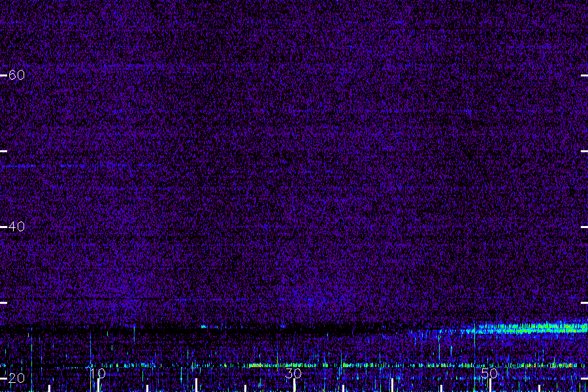This screenshot has height=392, width=588.
Task: Click the "20" vertical axis label
Action: coord(16,378)
